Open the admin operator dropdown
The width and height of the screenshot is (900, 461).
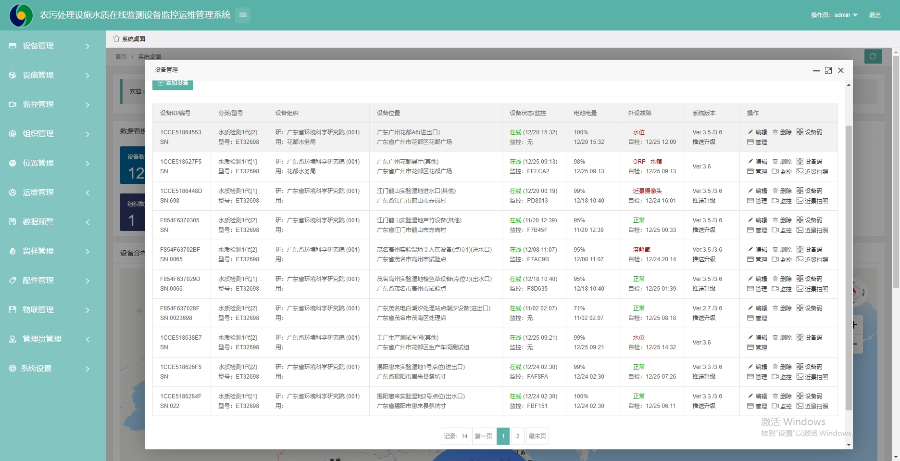click(x=834, y=15)
